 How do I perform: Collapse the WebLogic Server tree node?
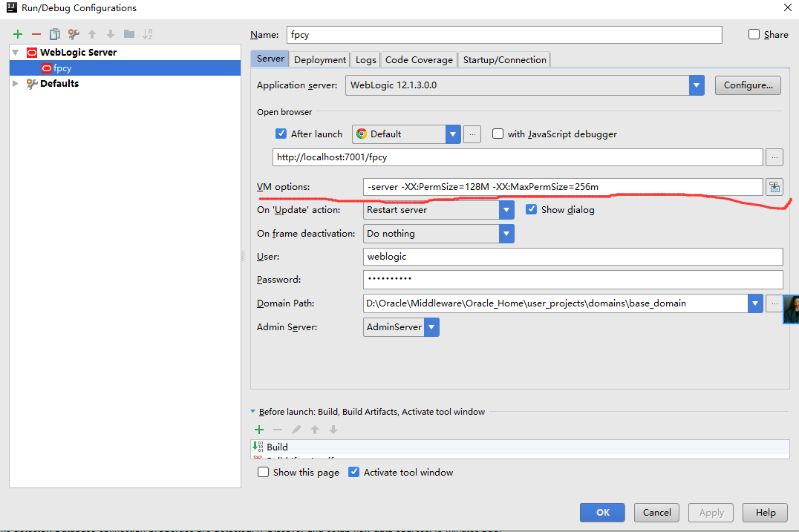[x=16, y=53]
